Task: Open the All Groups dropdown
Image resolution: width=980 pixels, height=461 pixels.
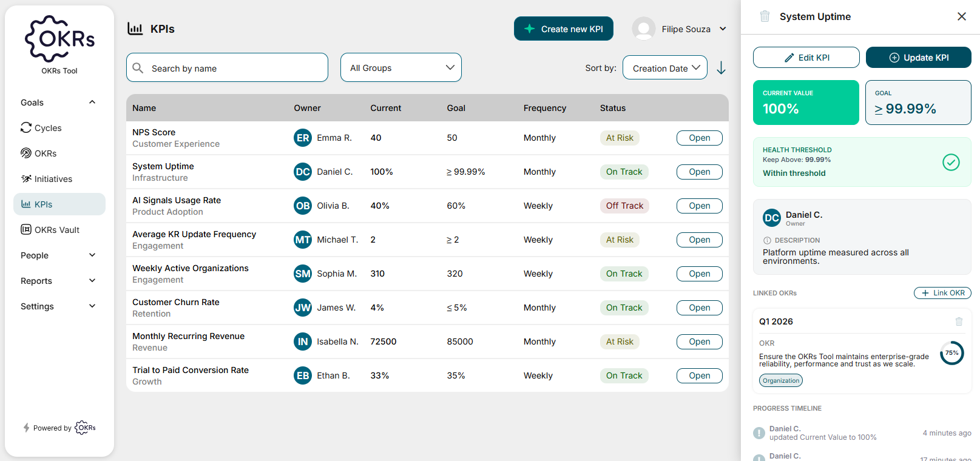Action: [x=401, y=67]
